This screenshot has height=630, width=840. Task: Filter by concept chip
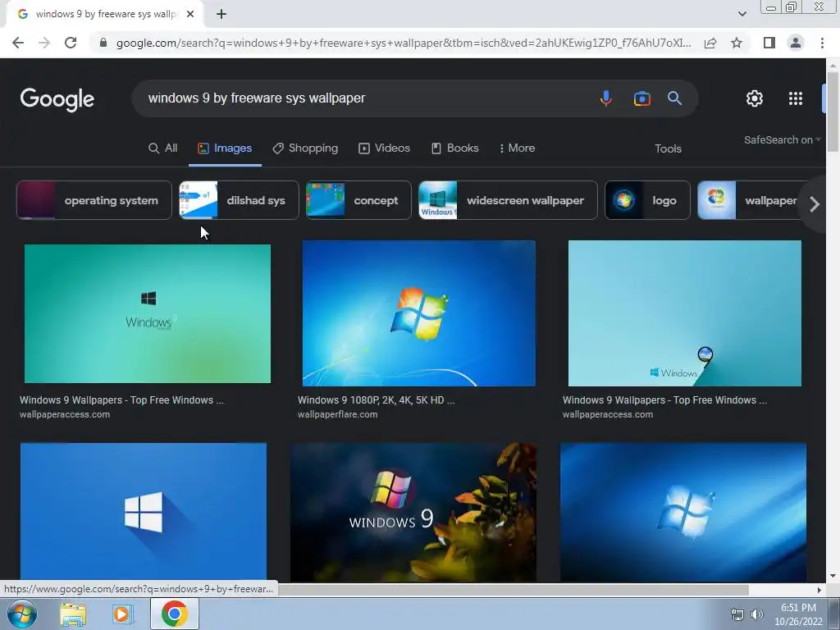coord(358,200)
